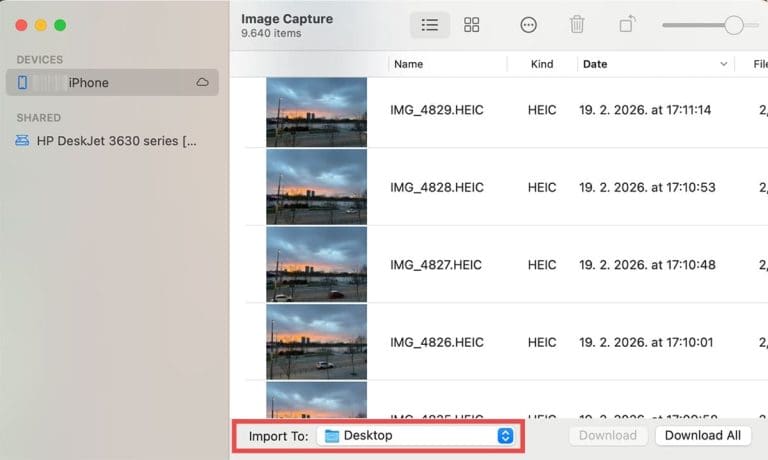
Task: Close the window with red button
Action: pyautogui.click(x=21, y=25)
